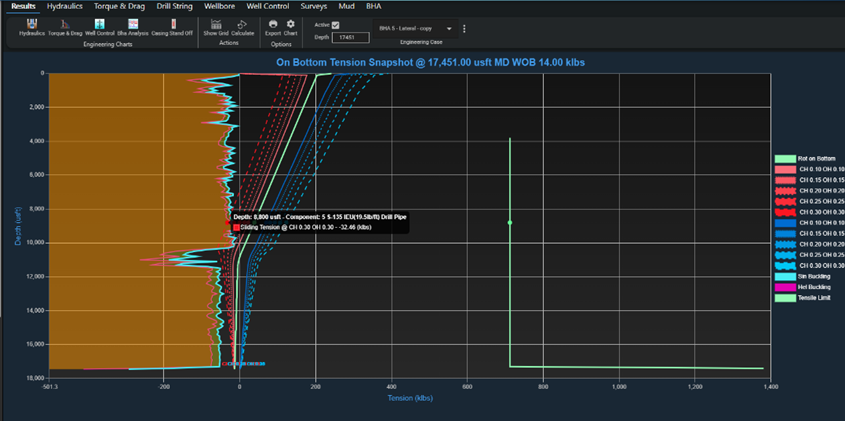Screen dimensions: 845x421
Task: Click the Hel Buckling magenta legend swatch
Action: tap(786, 286)
